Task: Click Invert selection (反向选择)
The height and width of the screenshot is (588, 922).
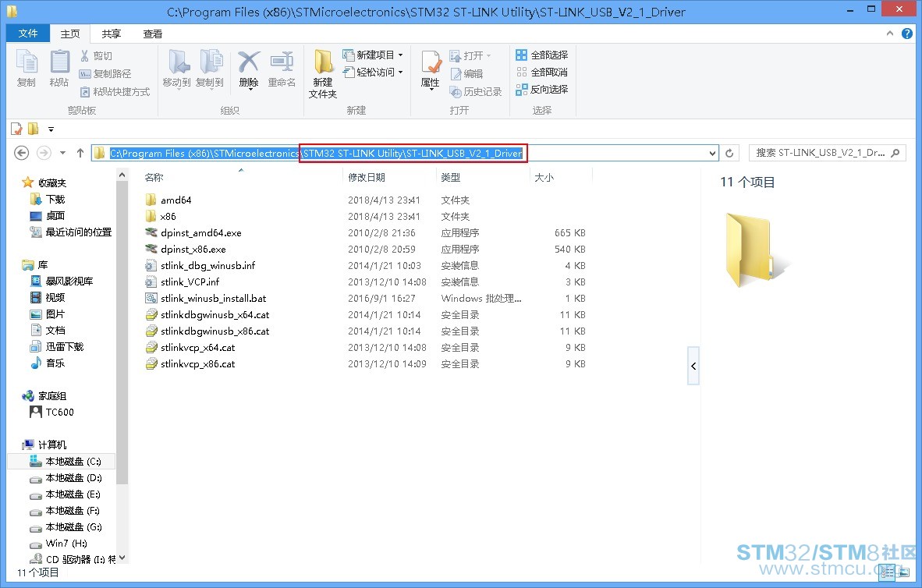Action: click(541, 90)
